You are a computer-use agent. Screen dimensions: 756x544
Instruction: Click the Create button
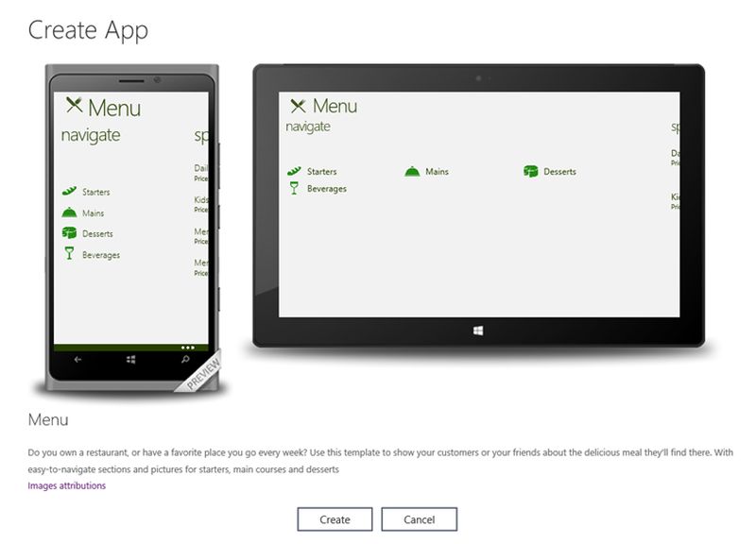[334, 518]
